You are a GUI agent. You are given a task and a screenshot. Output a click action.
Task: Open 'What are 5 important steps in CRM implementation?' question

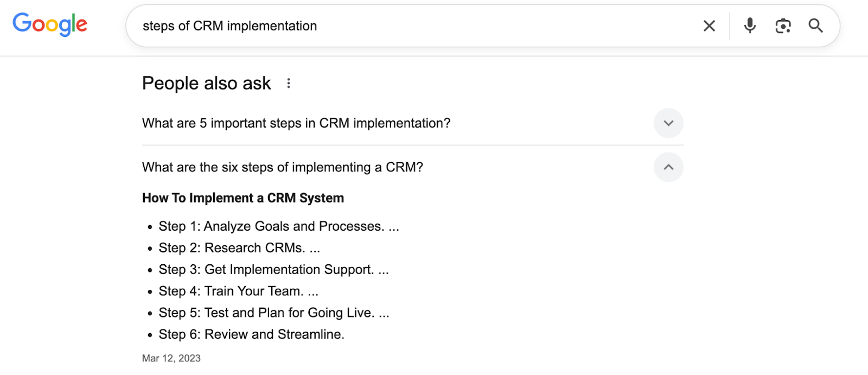[296, 123]
